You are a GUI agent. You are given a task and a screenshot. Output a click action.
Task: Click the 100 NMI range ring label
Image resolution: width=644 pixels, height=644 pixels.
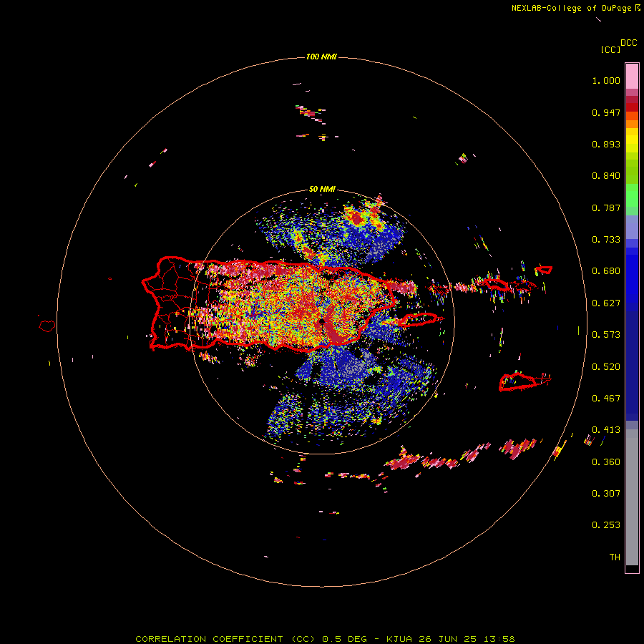pyautogui.click(x=321, y=57)
